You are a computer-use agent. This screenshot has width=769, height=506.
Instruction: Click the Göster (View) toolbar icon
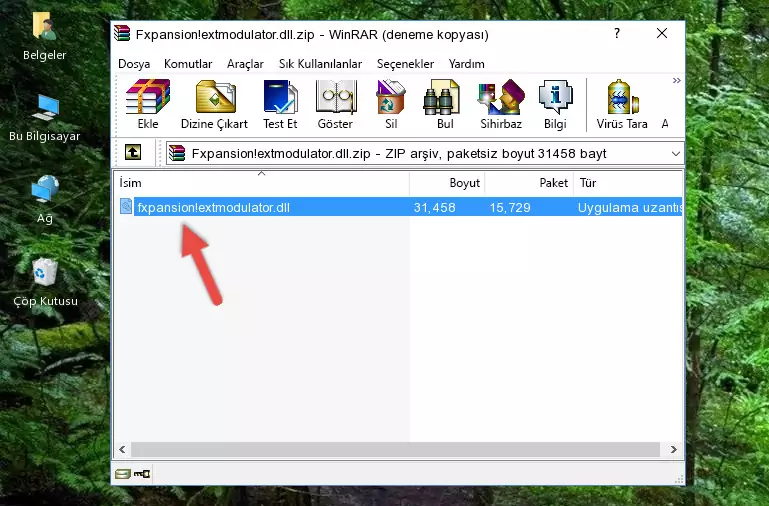[335, 97]
